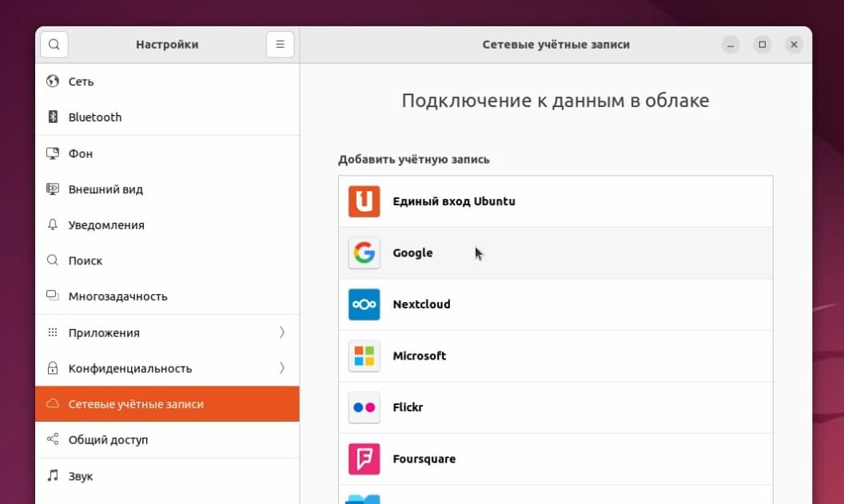Screen dimensions: 844x504
Task: Click the bell icon beside Уведомления
Action: click(x=53, y=224)
